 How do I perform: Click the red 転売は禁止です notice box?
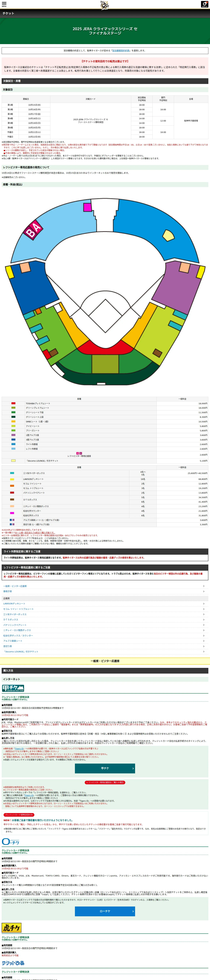(x=105, y=66)
